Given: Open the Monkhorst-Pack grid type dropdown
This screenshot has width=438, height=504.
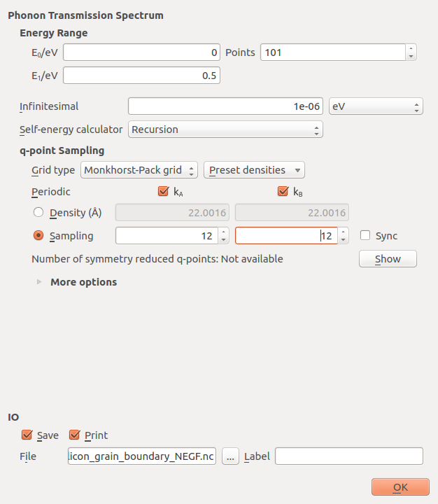Looking at the screenshot, I should [x=139, y=170].
